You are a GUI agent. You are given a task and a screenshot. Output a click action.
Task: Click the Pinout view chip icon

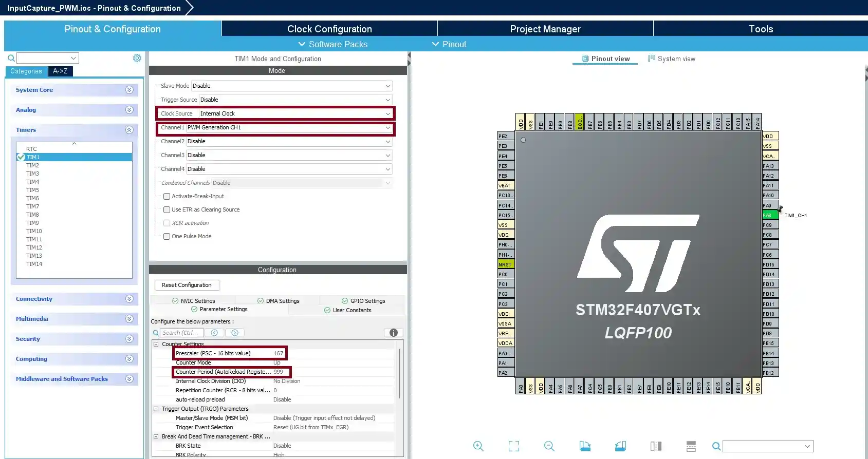pyautogui.click(x=585, y=59)
